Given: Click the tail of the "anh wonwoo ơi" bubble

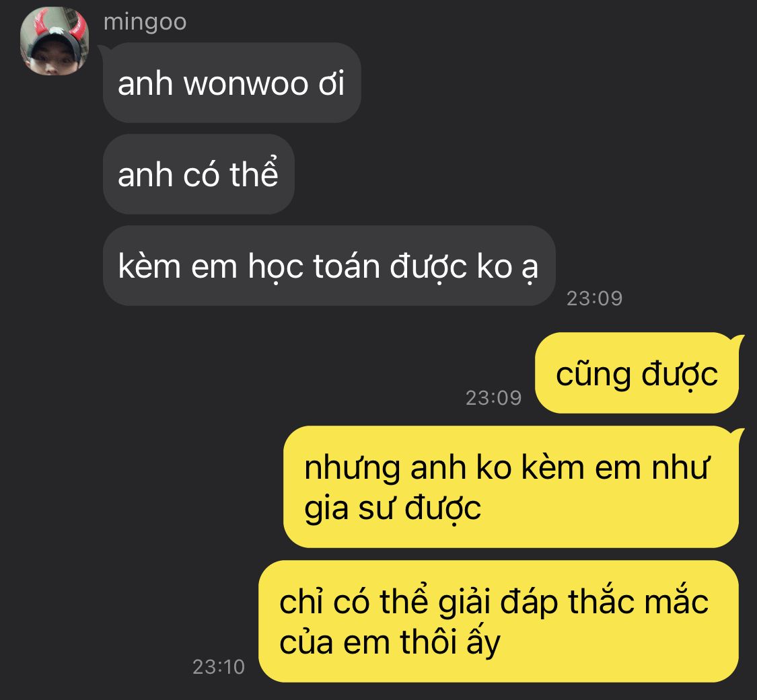Looking at the screenshot, I should [104, 49].
